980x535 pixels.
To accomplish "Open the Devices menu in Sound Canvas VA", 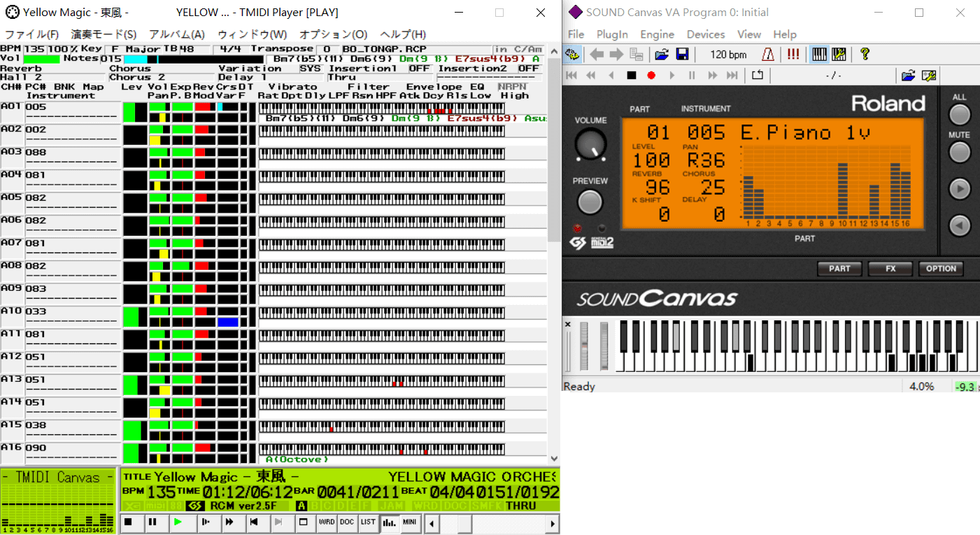I will click(705, 34).
